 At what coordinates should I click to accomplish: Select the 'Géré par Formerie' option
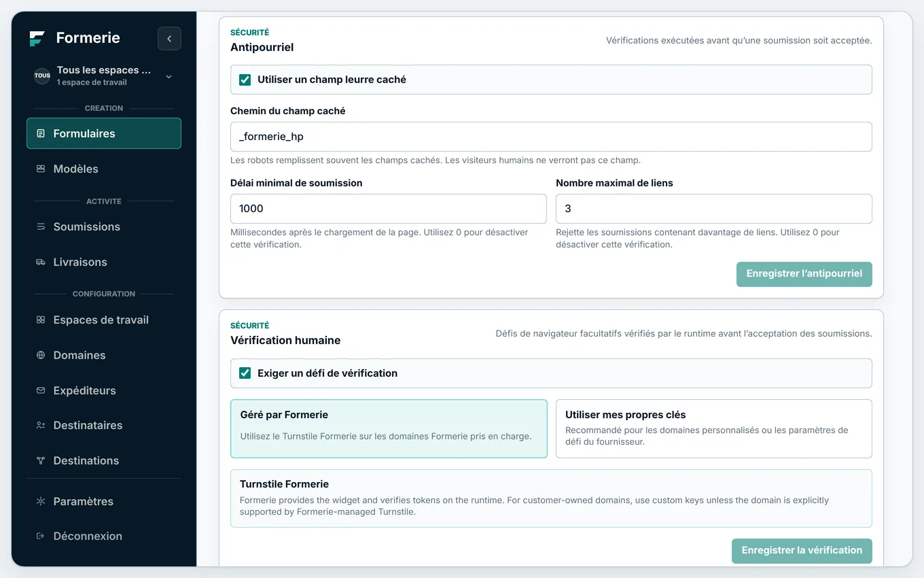click(x=389, y=428)
